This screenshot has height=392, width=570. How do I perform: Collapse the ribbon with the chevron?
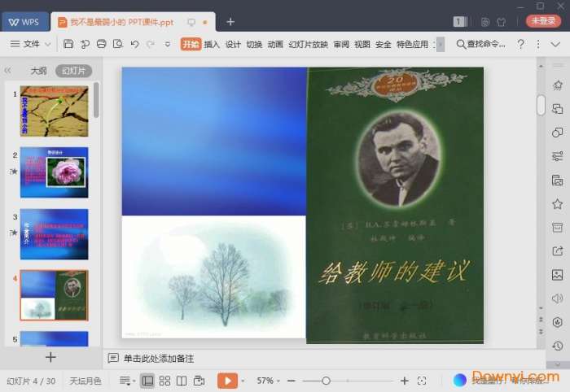pos(555,44)
